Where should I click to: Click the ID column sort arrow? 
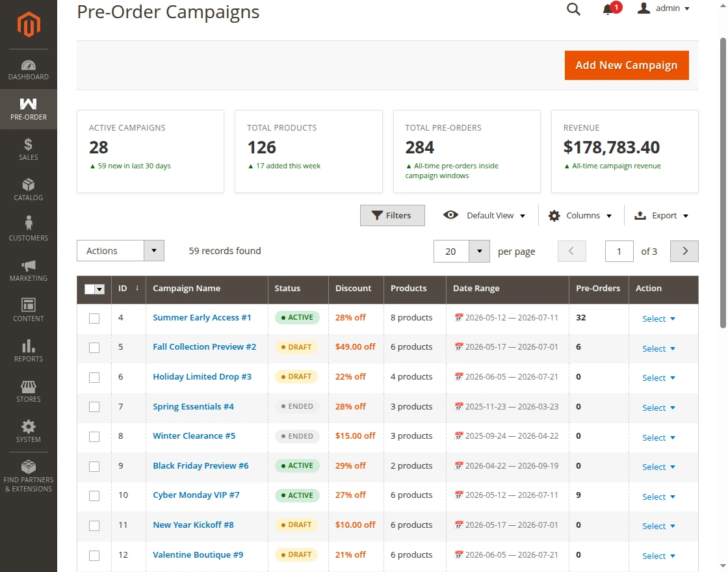coord(137,289)
